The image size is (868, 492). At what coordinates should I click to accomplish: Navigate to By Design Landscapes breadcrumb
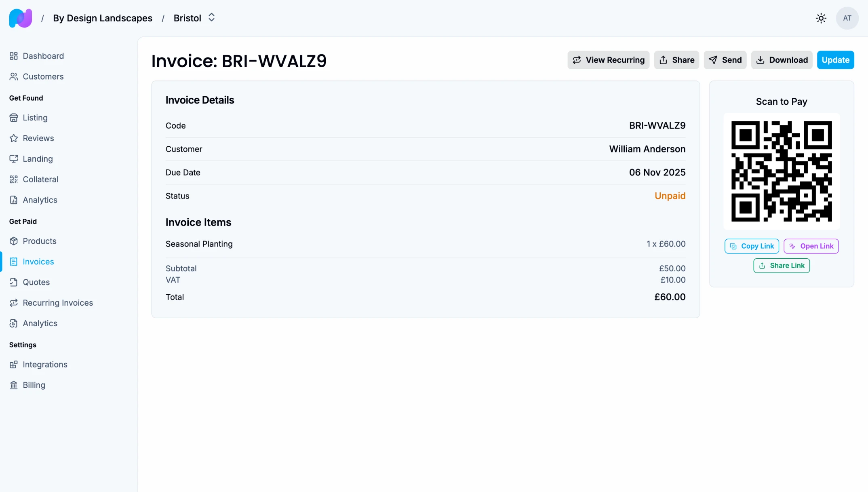point(103,18)
